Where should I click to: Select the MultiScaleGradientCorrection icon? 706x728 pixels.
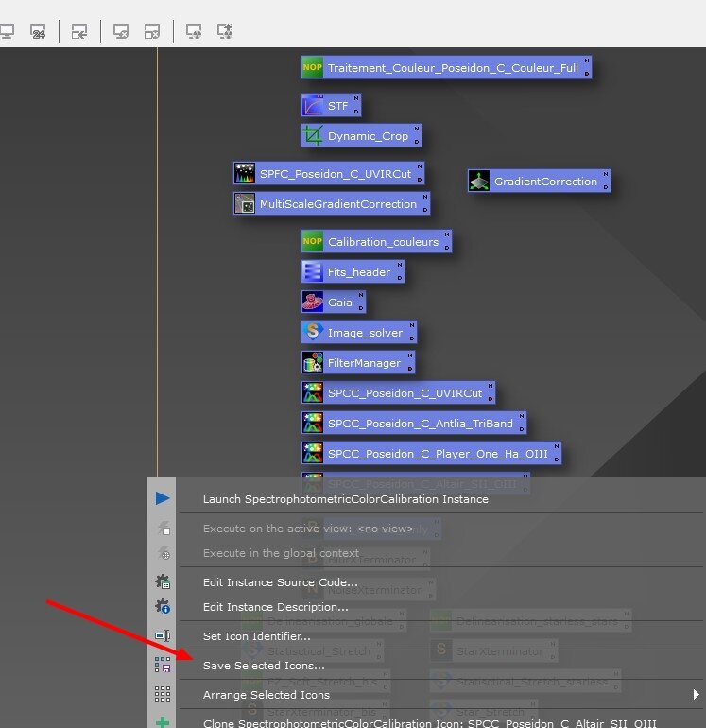(332, 204)
